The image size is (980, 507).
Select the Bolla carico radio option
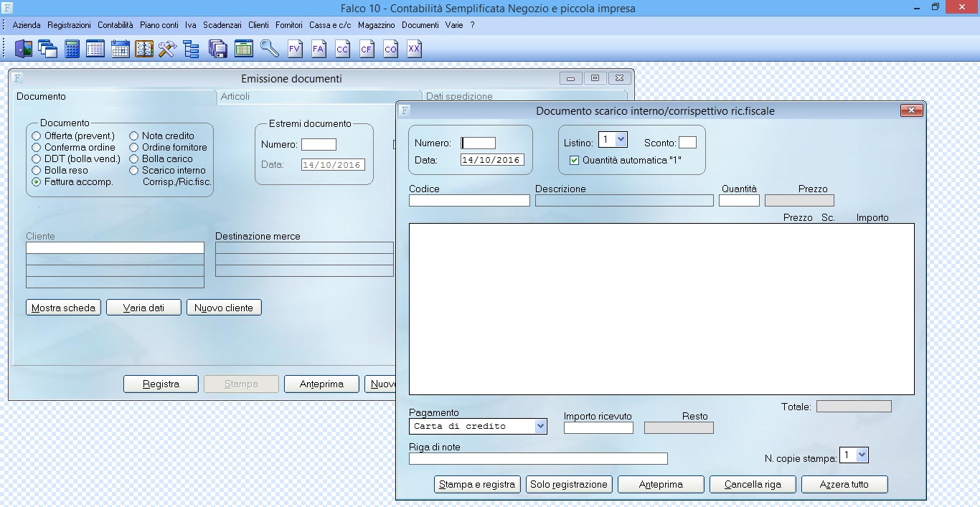click(134, 158)
